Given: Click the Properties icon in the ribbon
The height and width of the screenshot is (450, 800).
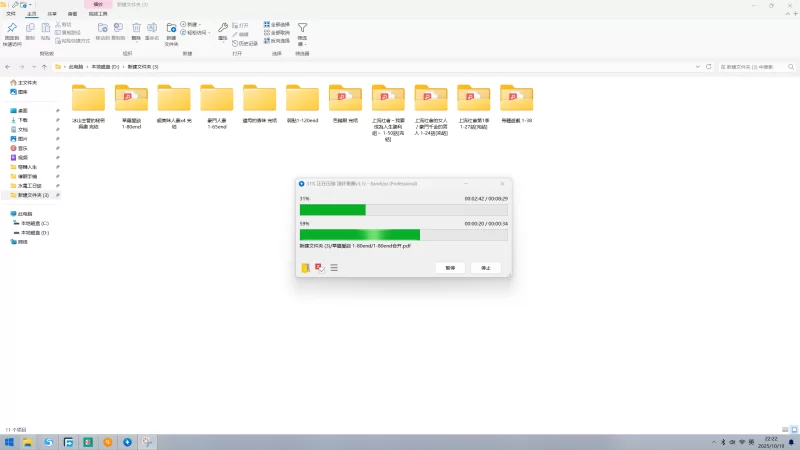Looking at the screenshot, I should pyautogui.click(x=222, y=28).
